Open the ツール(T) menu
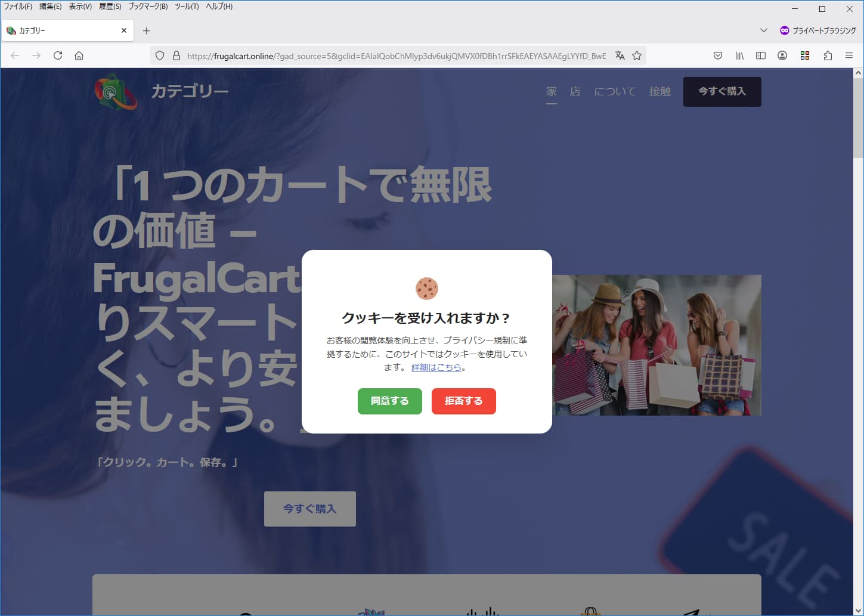Screen dimensions: 864x616 click(187, 7)
